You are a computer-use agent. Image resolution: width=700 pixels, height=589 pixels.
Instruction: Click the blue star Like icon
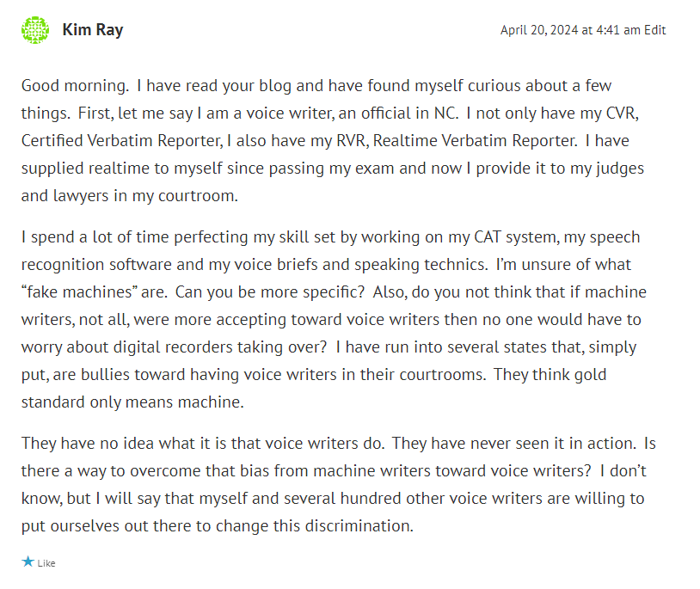28,561
